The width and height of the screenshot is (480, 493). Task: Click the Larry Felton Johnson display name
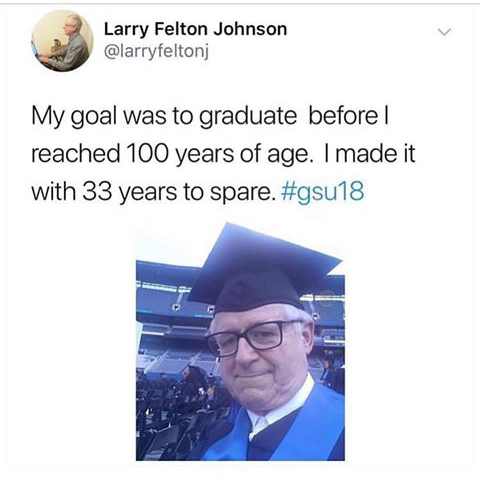[x=195, y=29]
